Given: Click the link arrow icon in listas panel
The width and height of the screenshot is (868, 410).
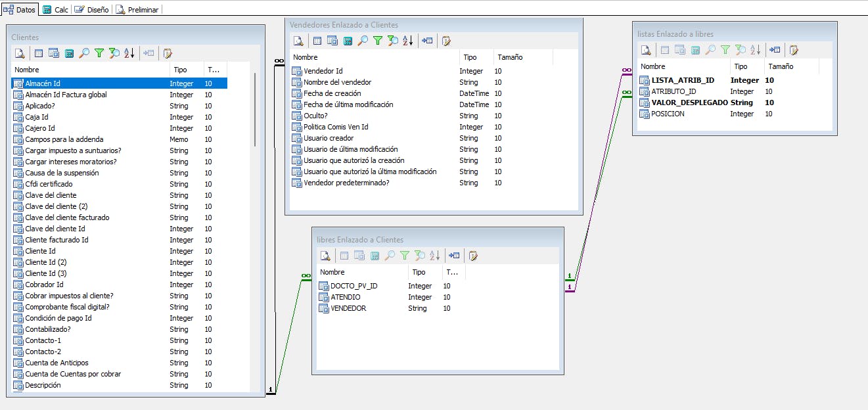Looking at the screenshot, I should click(x=775, y=50).
